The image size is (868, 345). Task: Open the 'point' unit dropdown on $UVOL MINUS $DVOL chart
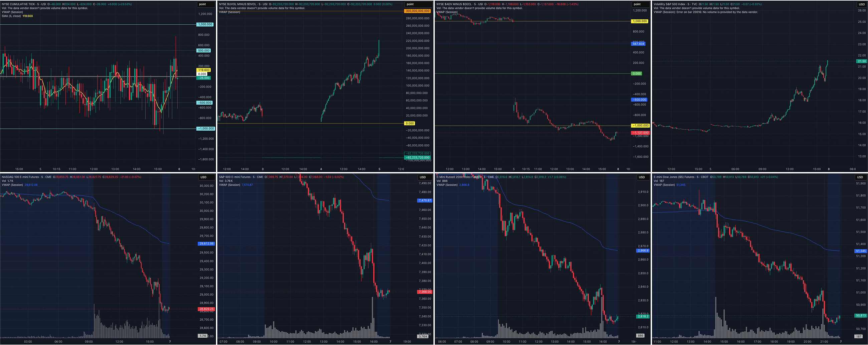pos(418,4)
